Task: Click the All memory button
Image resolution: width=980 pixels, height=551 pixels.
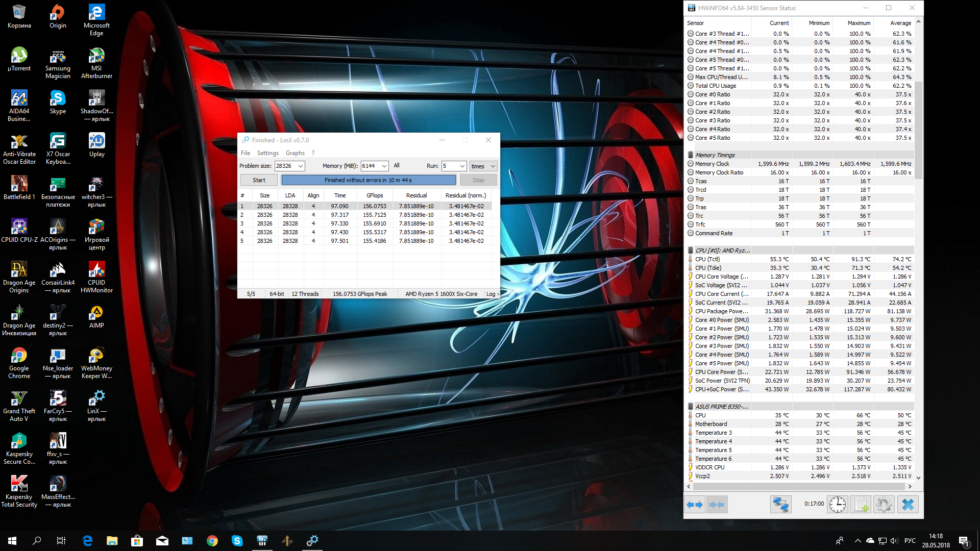Action: pyautogui.click(x=397, y=166)
